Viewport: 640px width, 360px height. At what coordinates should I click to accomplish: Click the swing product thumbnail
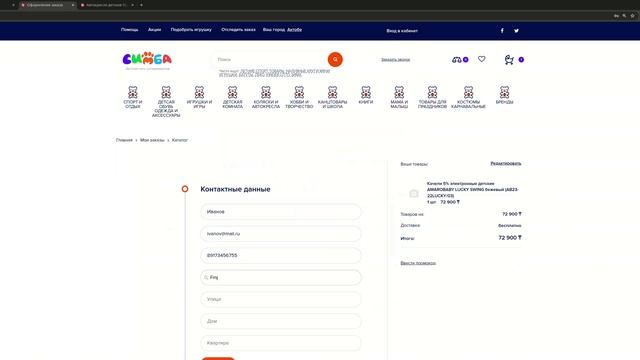(413, 193)
